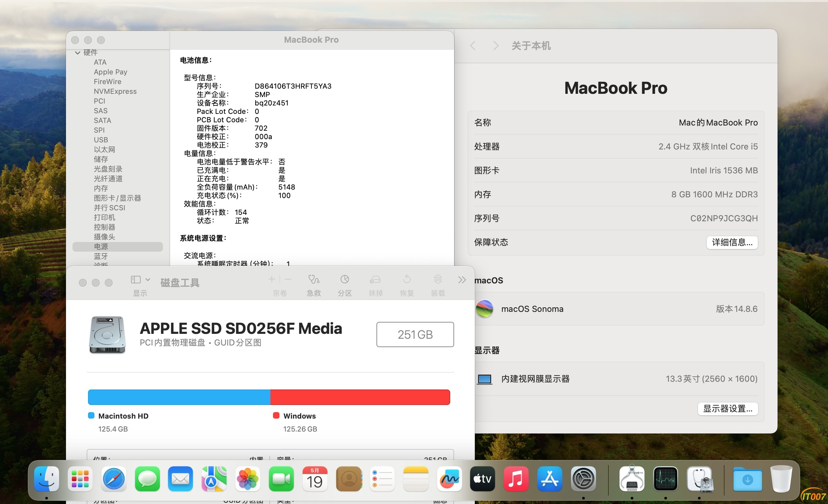The height and width of the screenshot is (504, 828).
Task: Click the Mac的MacBook Pro name field
Action: 718,123
